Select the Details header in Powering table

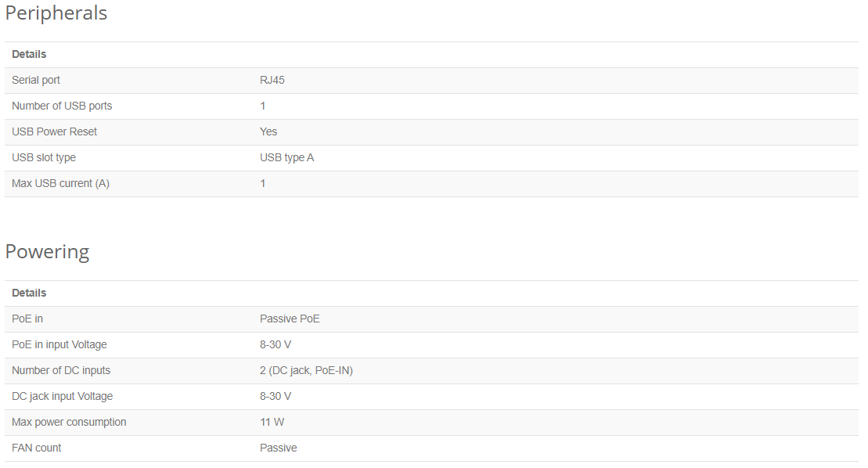[x=29, y=293]
